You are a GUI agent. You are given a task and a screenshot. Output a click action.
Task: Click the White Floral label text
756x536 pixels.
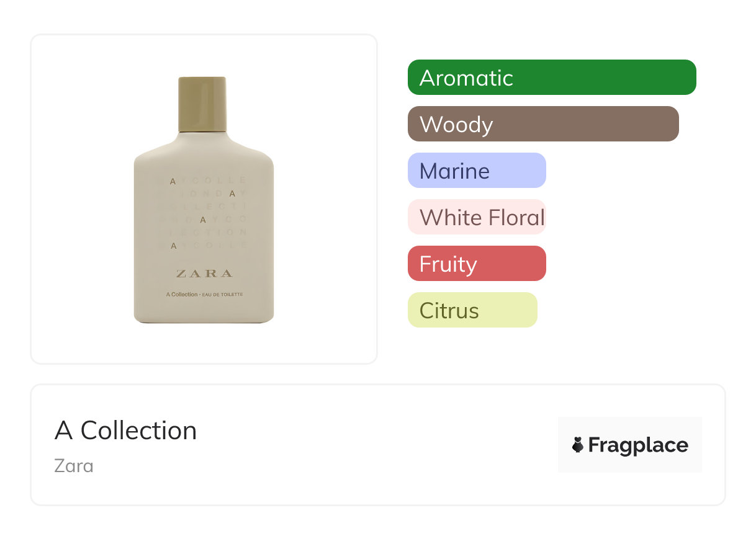point(482,217)
